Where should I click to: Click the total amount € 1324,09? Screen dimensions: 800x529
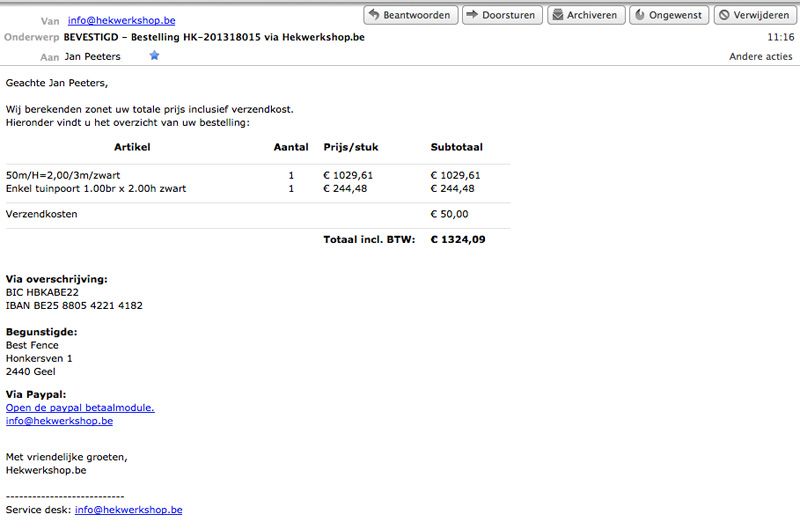pos(458,240)
